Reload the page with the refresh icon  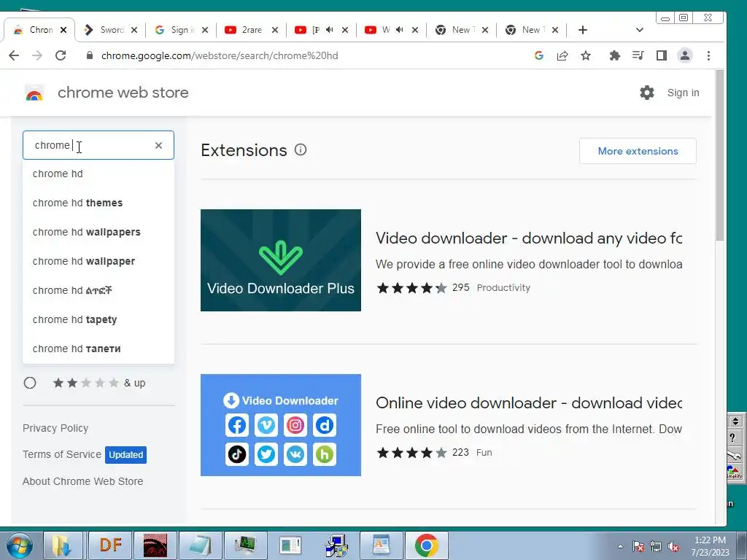(61, 55)
